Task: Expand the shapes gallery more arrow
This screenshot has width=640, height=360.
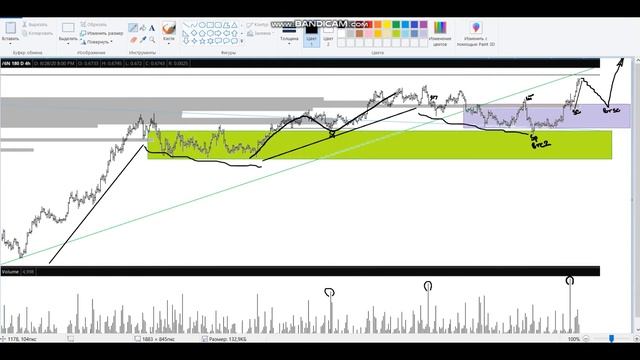Action: (x=242, y=41)
